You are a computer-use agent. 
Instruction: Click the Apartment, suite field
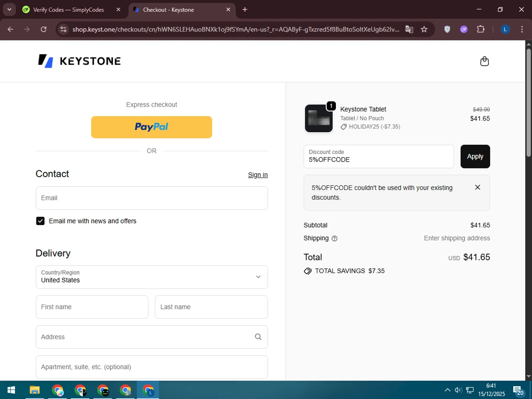[152, 367]
